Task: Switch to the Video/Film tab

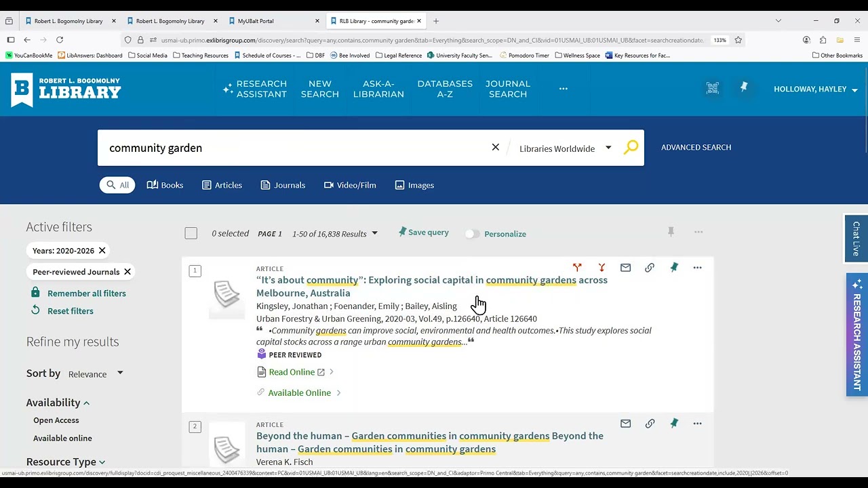Action: [350, 185]
